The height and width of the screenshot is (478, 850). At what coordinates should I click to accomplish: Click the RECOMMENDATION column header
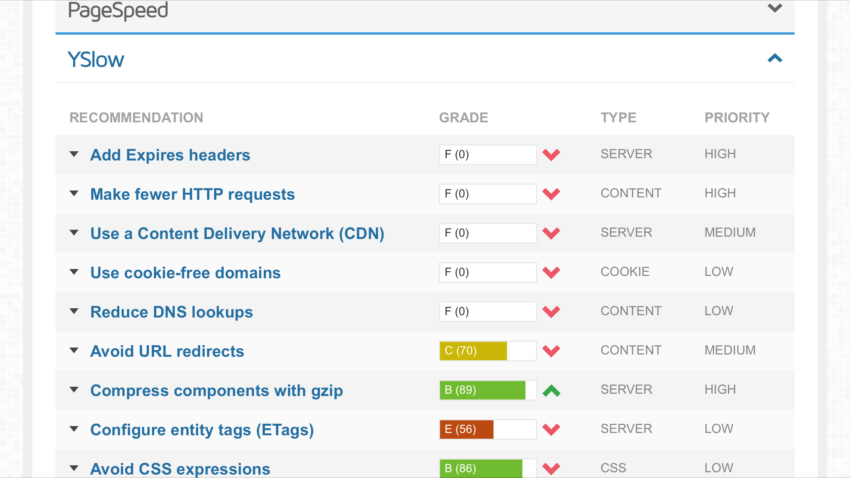(137, 118)
